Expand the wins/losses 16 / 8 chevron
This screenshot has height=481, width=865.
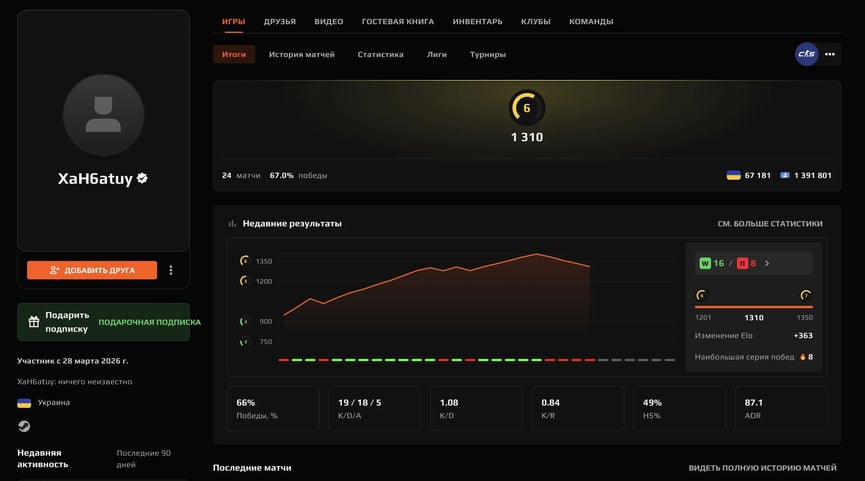(x=767, y=263)
